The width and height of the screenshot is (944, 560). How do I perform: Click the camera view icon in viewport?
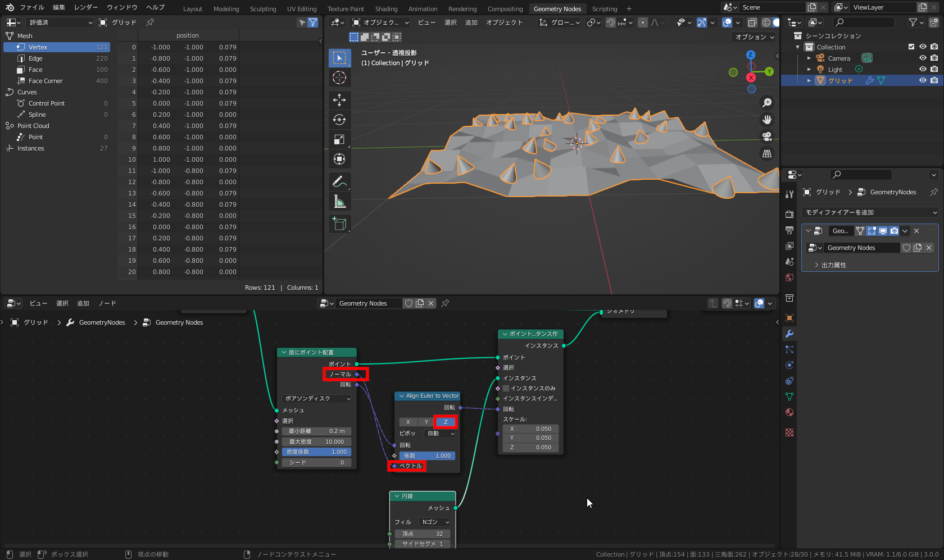click(x=766, y=136)
